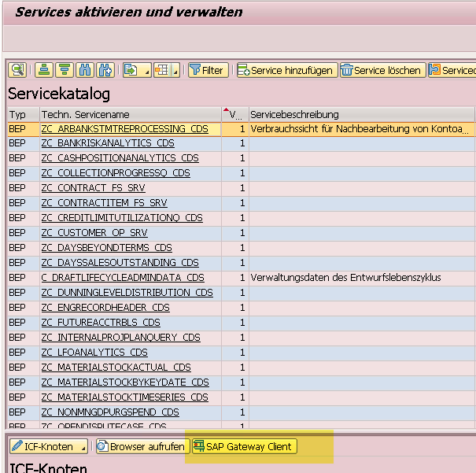
Task: Sort the service list descending
Action: (x=65, y=70)
